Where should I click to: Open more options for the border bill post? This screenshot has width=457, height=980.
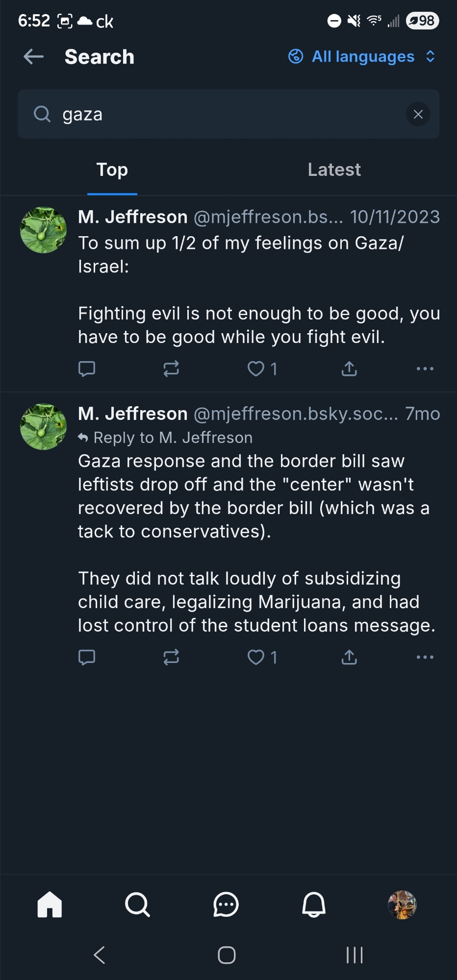click(x=425, y=657)
